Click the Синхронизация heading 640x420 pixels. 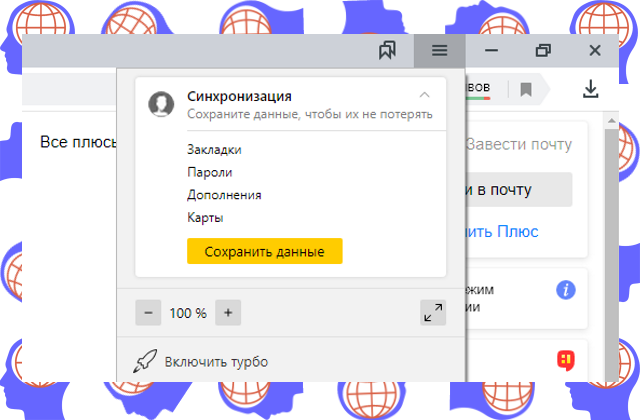[239, 96]
